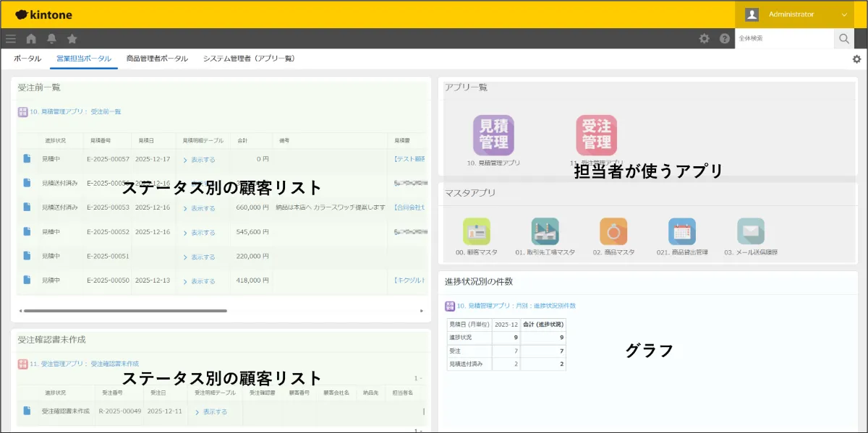868x433 pixels.
Task: Open portal settings gear beside the tabs
Action: (857, 59)
